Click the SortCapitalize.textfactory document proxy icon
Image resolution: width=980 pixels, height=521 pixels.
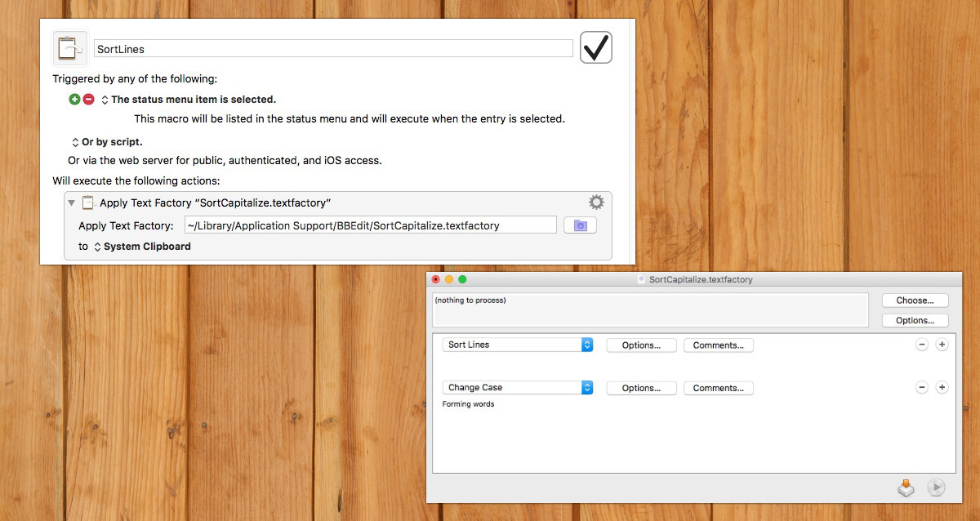[x=641, y=279]
